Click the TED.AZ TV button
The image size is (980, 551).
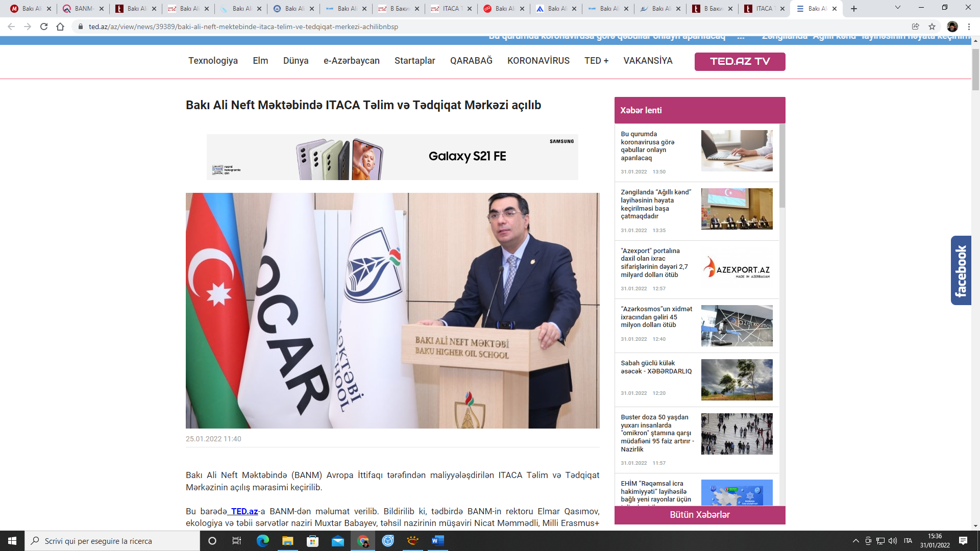click(740, 61)
